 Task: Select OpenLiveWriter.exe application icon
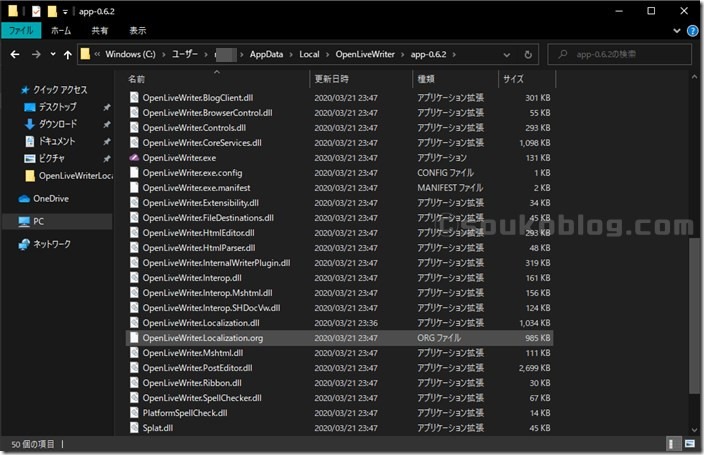134,158
